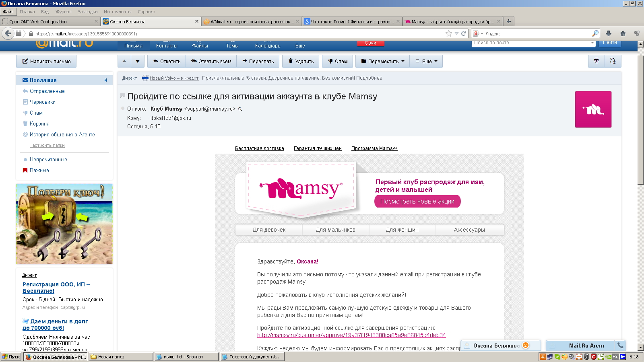The image size is (644, 362).
Task: Expand the URL bar history dropdown
Action: point(456,34)
